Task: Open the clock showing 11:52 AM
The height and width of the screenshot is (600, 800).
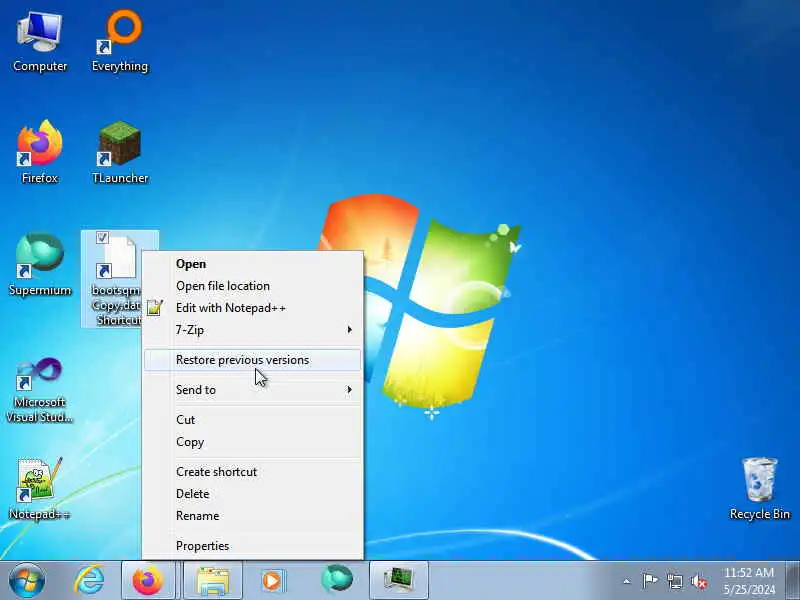Action: click(x=749, y=581)
